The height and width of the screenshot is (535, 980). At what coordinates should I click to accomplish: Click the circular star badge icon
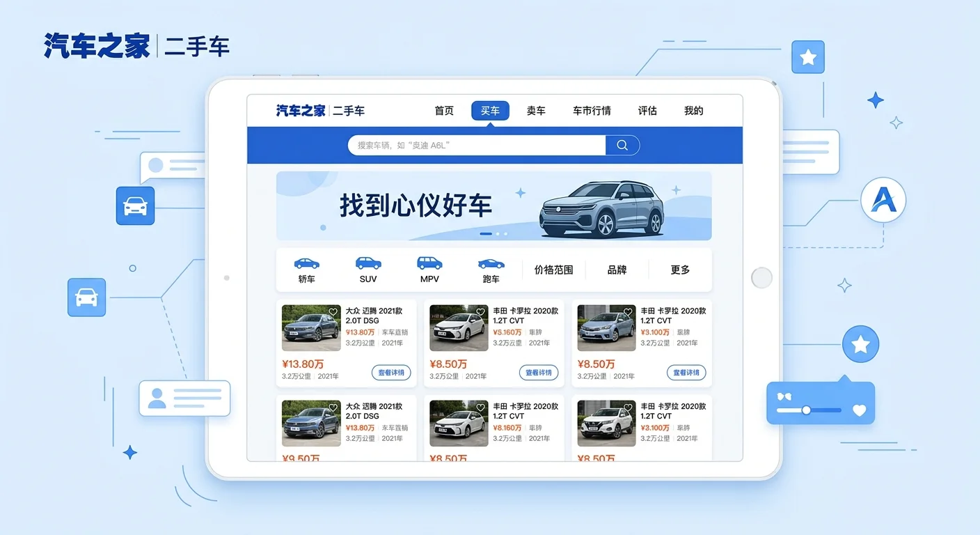coord(861,344)
